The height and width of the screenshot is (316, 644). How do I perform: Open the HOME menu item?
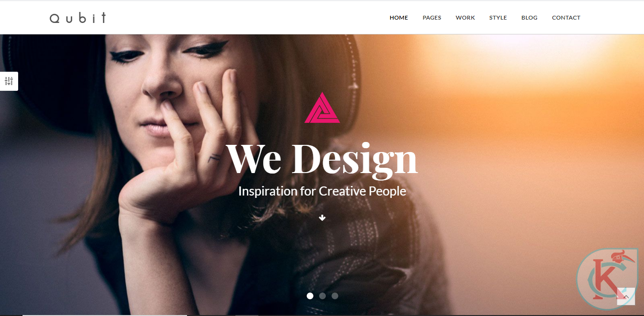[x=399, y=18]
